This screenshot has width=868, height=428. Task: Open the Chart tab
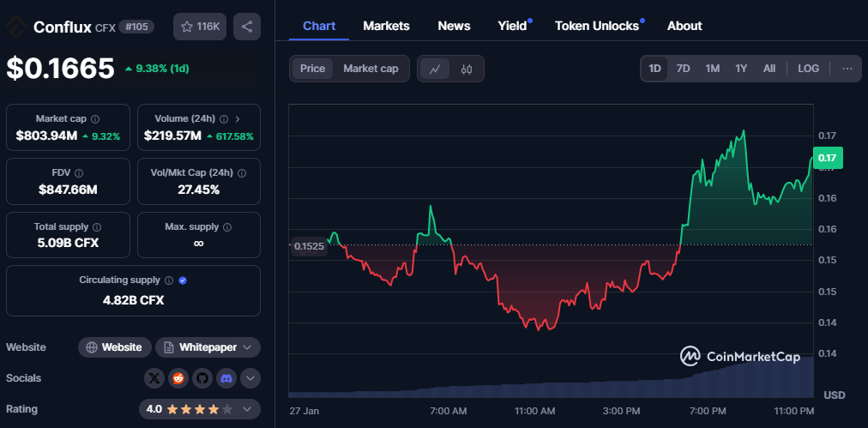coord(319,26)
